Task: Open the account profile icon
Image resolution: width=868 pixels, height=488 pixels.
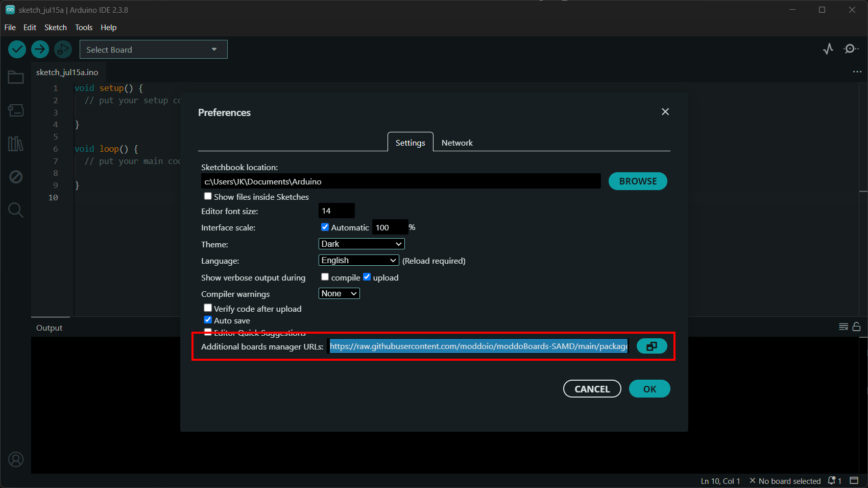Action: [x=16, y=460]
